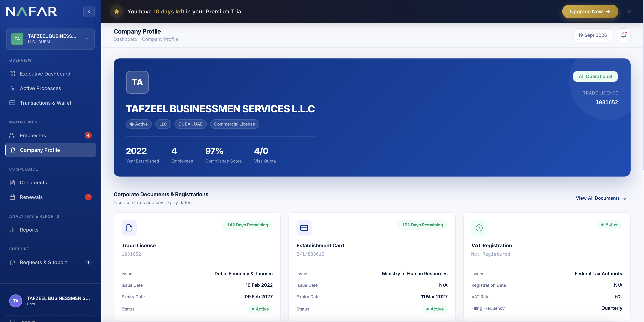Click the Requests & Support chat icon

(12, 262)
